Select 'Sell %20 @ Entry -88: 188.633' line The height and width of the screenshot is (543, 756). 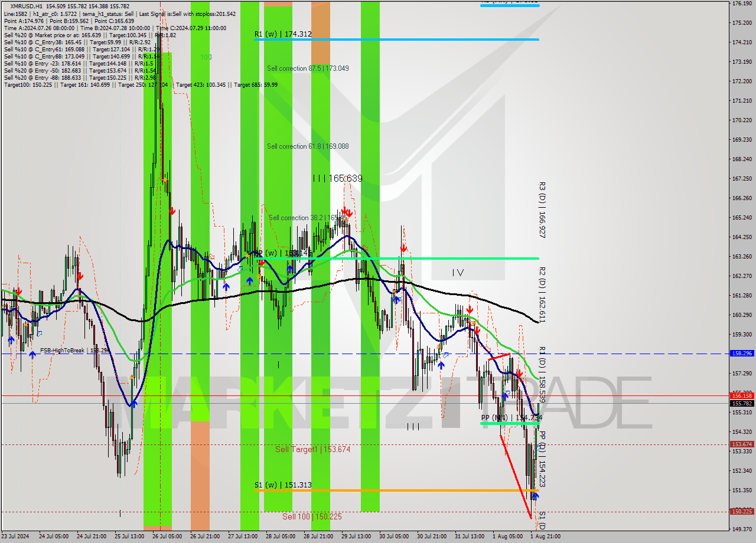click(80, 77)
